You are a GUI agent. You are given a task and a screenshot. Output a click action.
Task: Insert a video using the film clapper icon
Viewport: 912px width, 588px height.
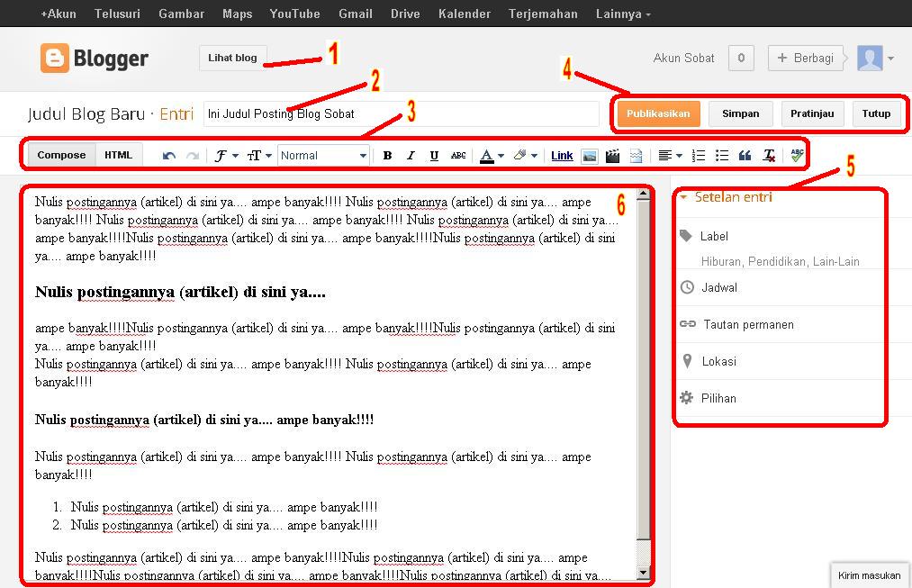(612, 155)
